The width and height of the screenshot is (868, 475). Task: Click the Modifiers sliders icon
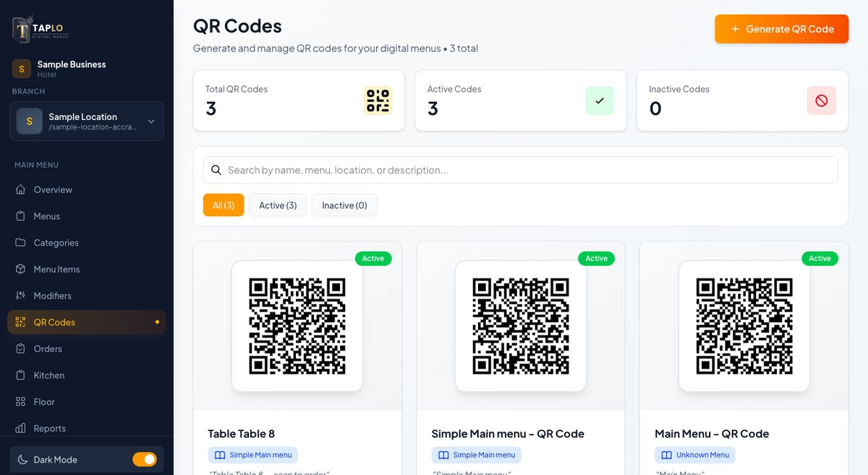tap(20, 296)
